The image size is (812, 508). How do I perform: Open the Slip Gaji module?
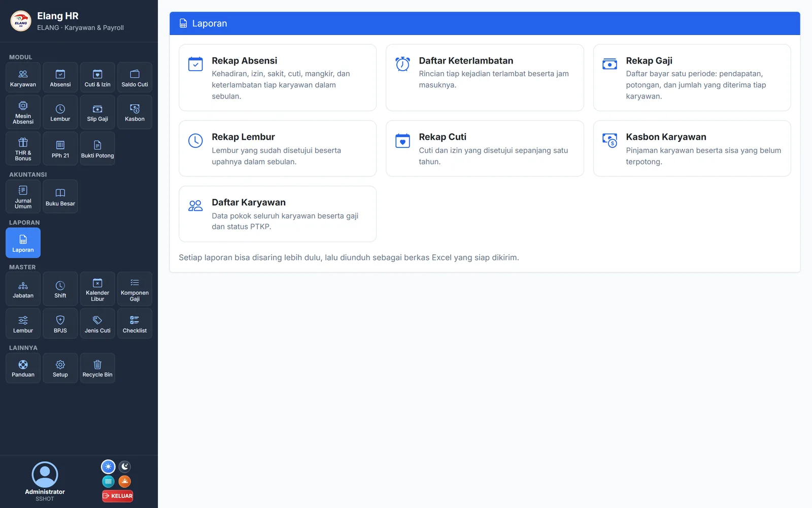coord(97,112)
